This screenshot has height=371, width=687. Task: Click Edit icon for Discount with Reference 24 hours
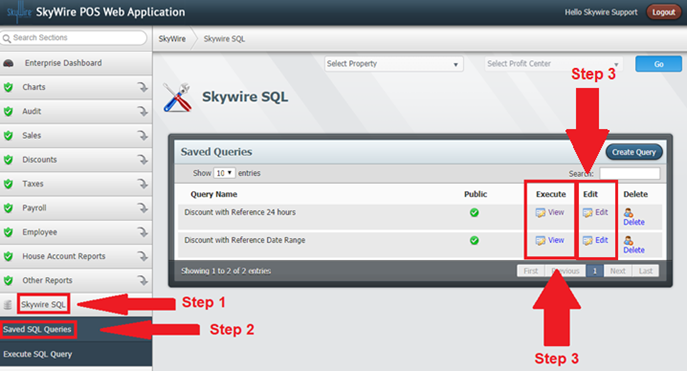pyautogui.click(x=588, y=213)
